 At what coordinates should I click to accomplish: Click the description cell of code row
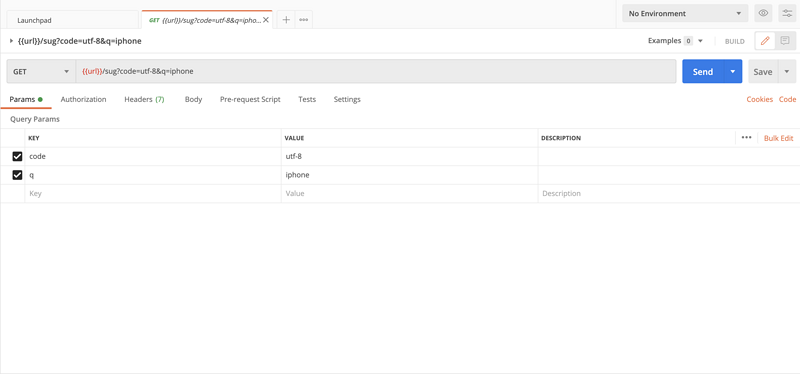pyautogui.click(x=668, y=157)
